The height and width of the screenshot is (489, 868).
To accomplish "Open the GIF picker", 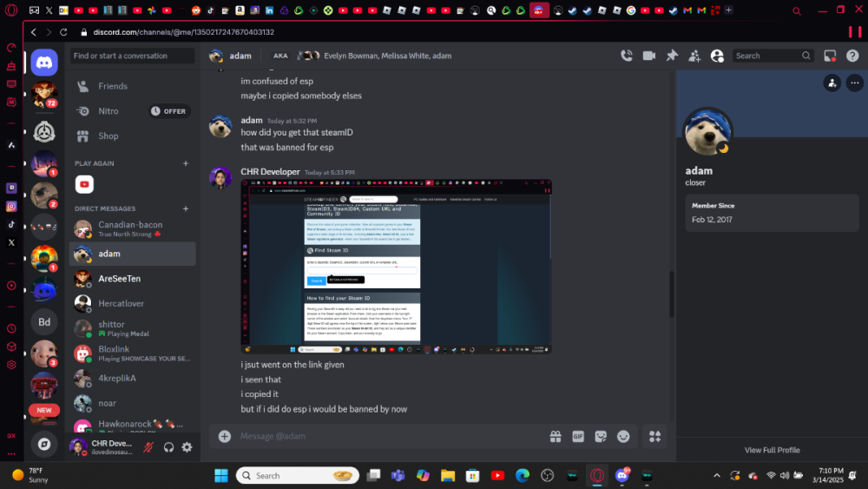I will point(577,436).
